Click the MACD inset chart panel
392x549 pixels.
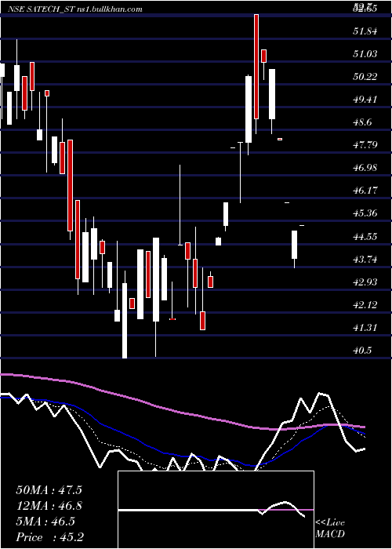click(216, 510)
